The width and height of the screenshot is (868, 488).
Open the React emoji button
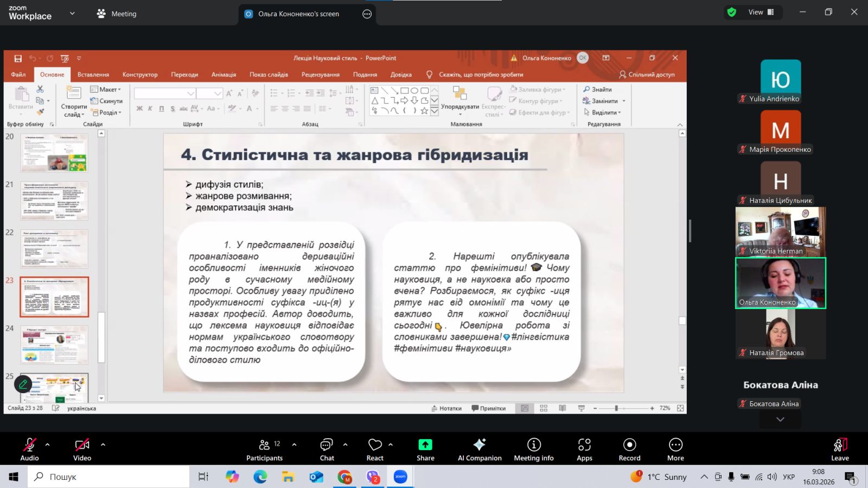pyautogui.click(x=375, y=449)
